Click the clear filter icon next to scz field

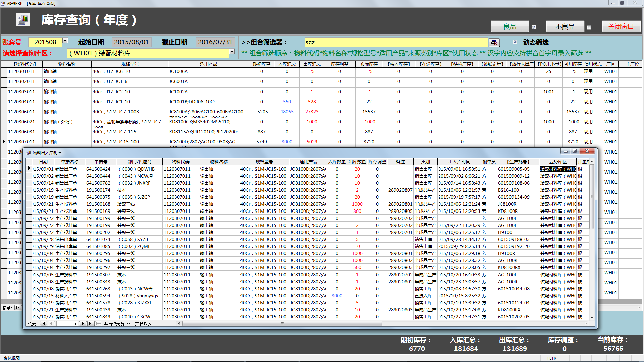click(x=494, y=42)
